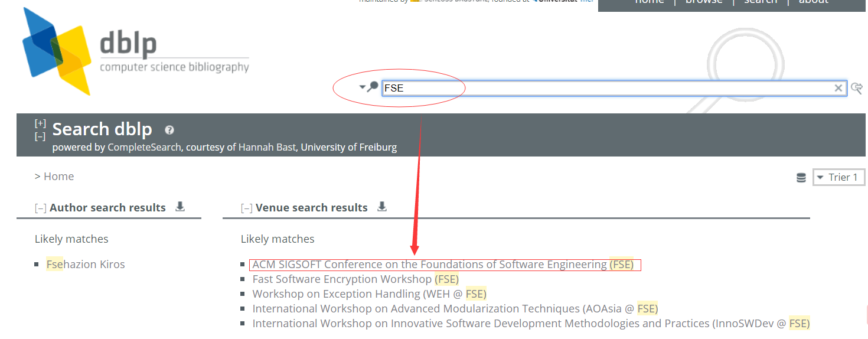This screenshot has height=339, width=868.
Task: Open the search menu item
Action: [761, 2]
